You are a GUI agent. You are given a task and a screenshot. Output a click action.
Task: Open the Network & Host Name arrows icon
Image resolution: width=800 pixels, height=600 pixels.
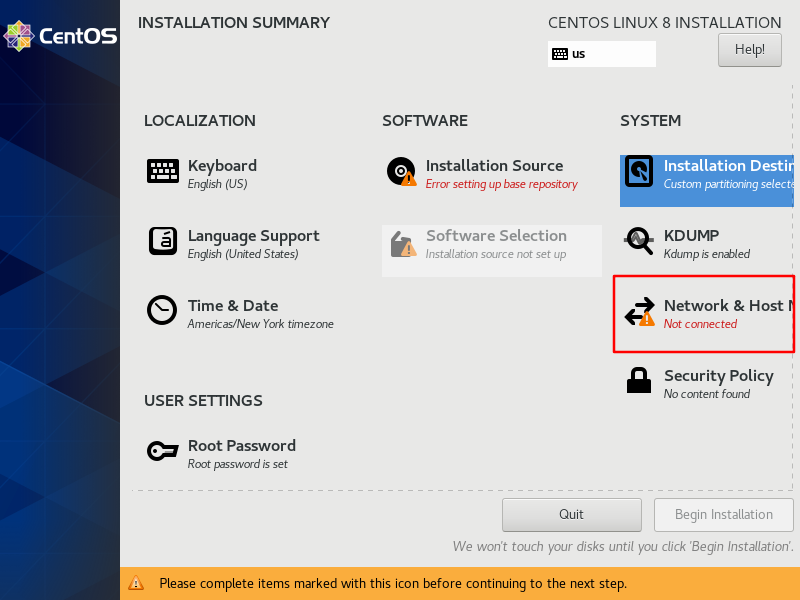639,311
